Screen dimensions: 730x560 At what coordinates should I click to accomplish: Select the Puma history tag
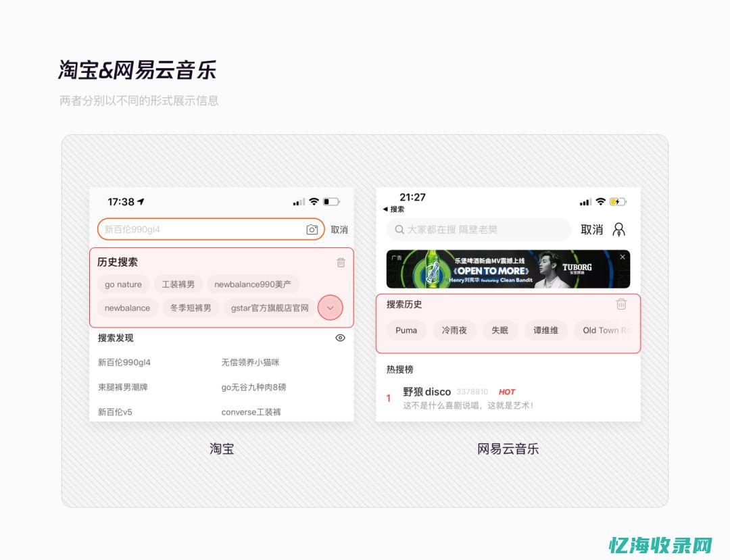406,330
